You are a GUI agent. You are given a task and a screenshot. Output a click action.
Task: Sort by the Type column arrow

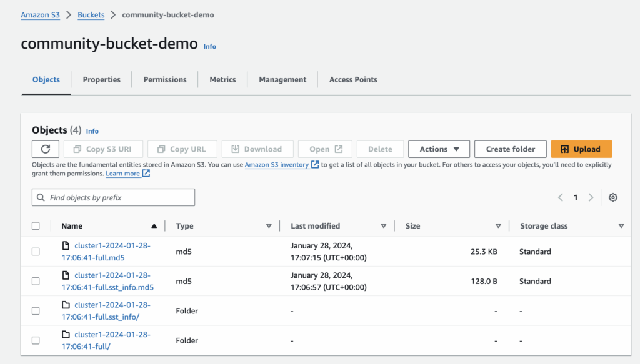(x=269, y=226)
